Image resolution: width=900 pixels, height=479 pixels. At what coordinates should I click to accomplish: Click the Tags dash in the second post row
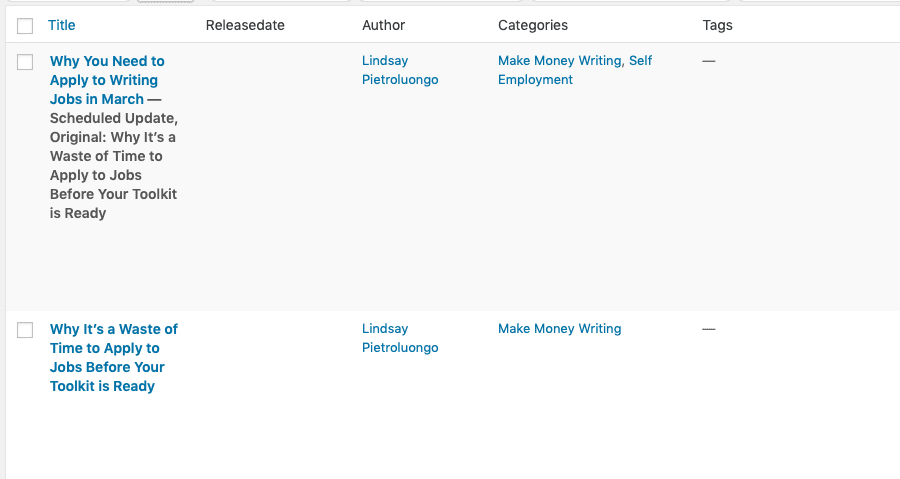(x=709, y=329)
